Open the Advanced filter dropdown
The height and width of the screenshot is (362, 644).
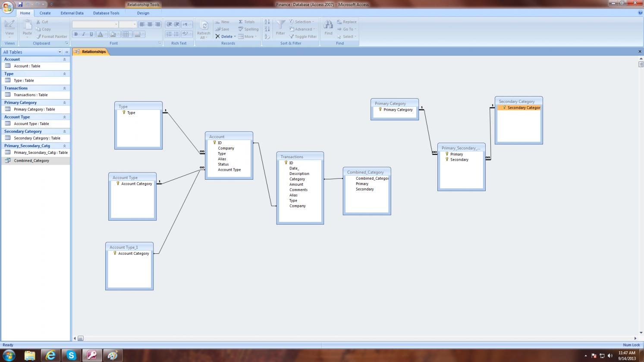302,29
